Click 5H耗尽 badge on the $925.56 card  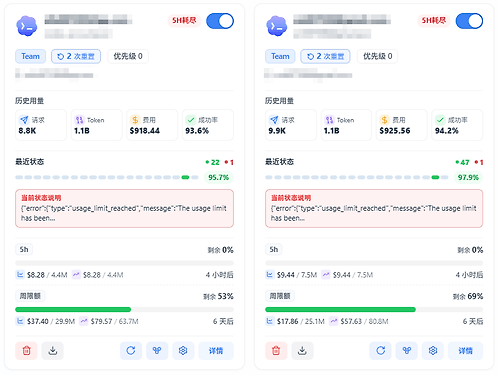tap(434, 21)
